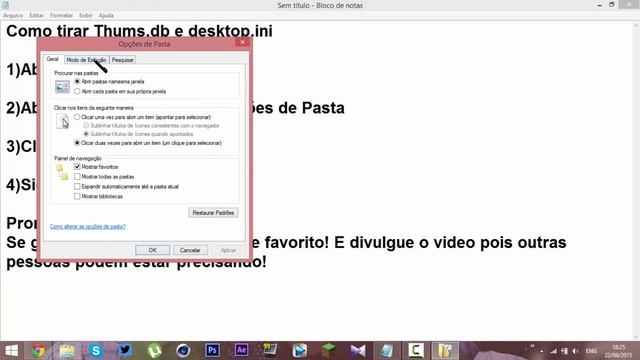This screenshot has width=640, height=360.
Task: Minimize the Bloco de notas window
Action: tap(600, 5)
